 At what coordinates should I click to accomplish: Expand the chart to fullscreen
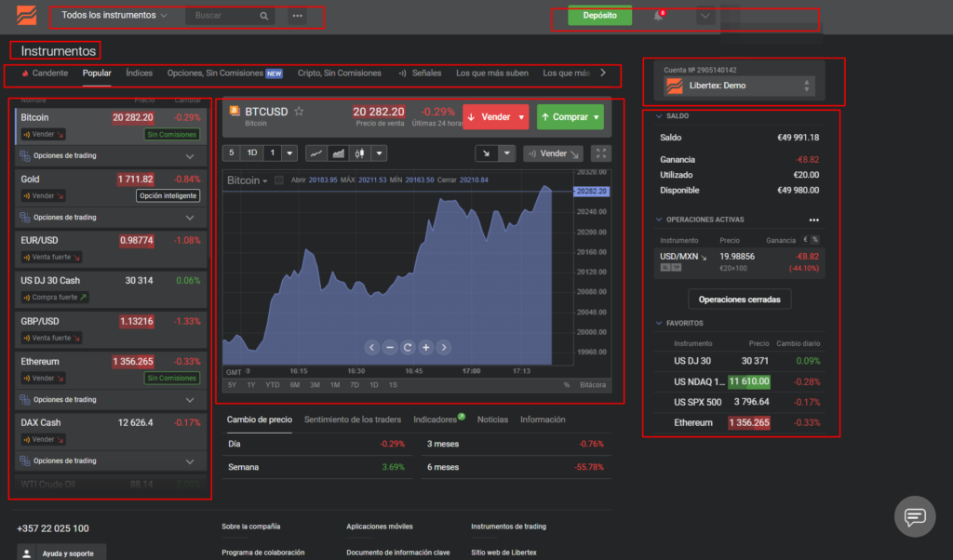pyautogui.click(x=600, y=153)
